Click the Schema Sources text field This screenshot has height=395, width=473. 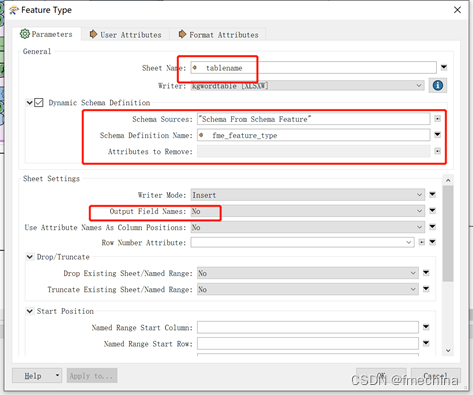(x=313, y=119)
